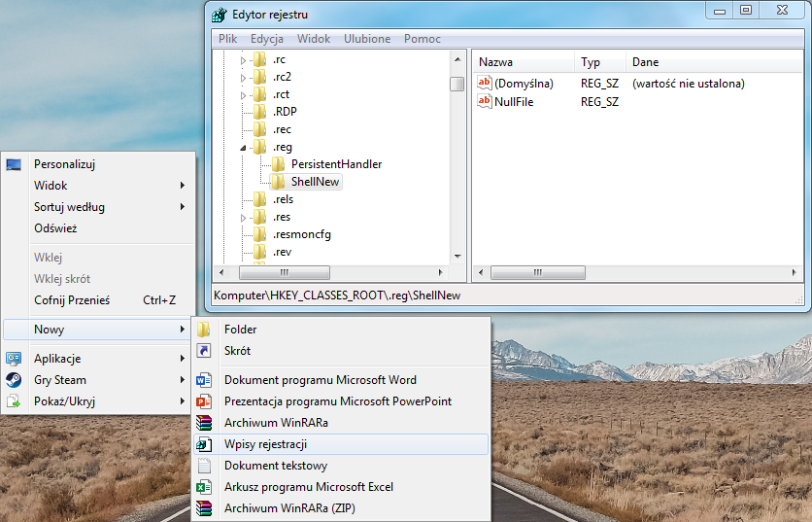Open the Widok submenu arrow
The width and height of the screenshot is (812, 522).
click(x=183, y=186)
